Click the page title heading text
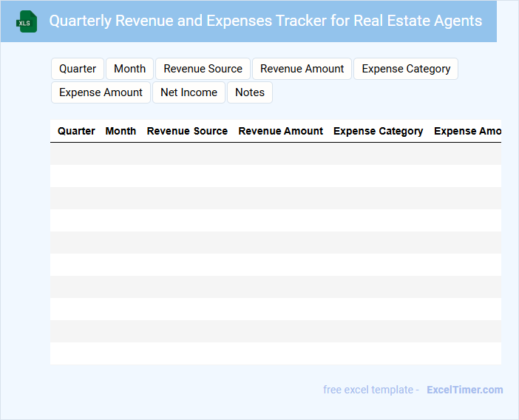The image size is (519, 420). click(265, 21)
